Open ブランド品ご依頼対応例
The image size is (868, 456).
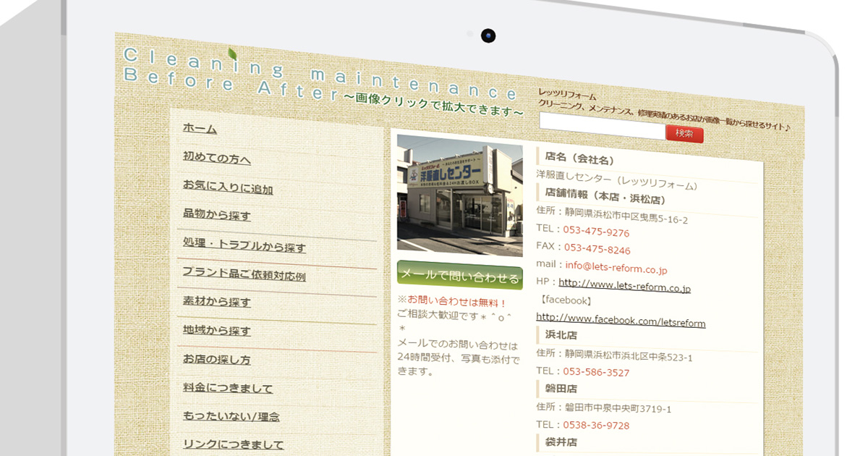point(244,274)
